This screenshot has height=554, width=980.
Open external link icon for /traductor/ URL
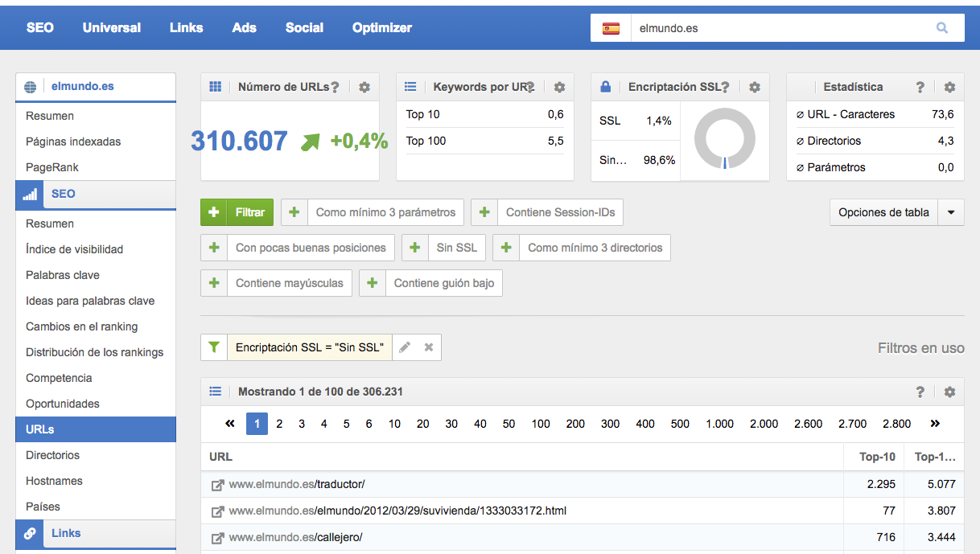pyautogui.click(x=217, y=485)
